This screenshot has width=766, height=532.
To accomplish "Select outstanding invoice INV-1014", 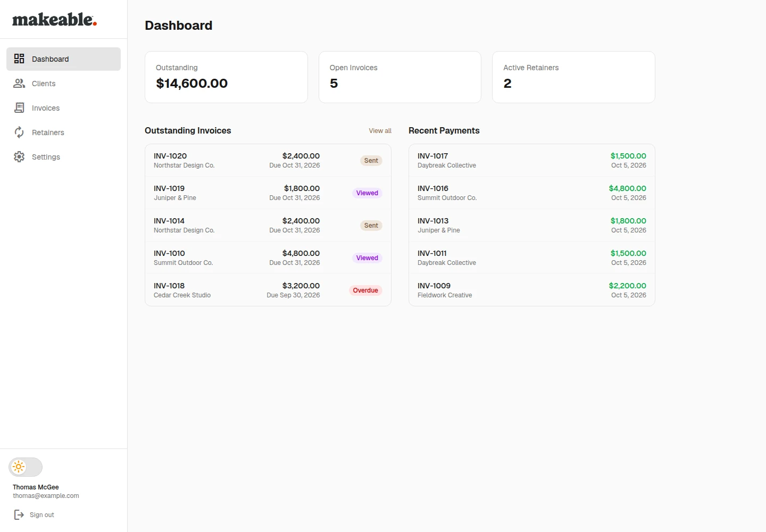I will 268,225.
